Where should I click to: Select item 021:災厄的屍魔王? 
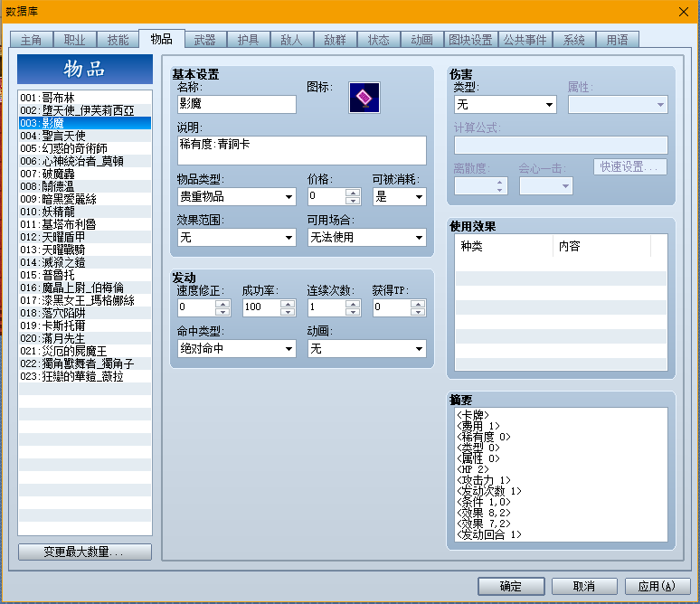click(85, 351)
